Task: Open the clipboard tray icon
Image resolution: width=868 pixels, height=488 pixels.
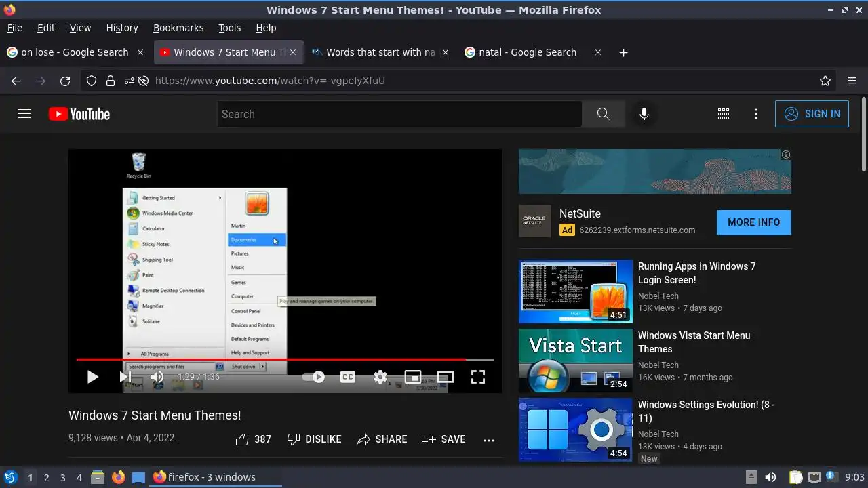Action: coord(795,477)
